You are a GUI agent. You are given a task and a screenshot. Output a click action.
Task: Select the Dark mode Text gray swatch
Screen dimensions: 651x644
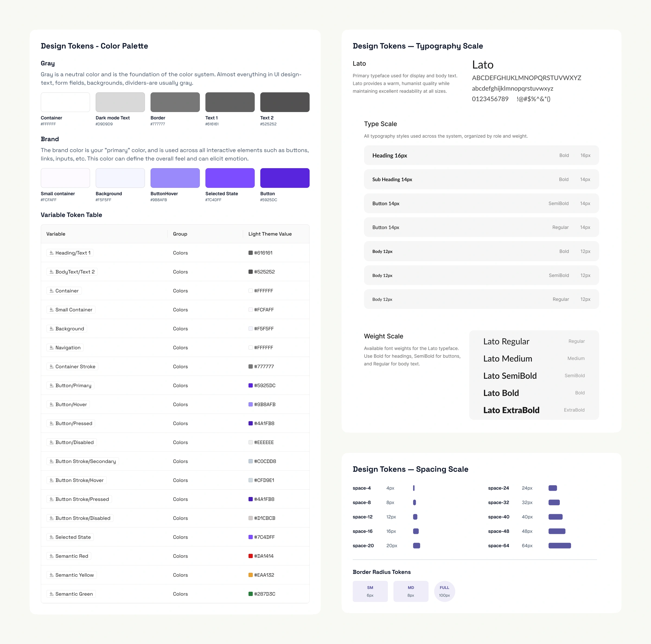[x=120, y=102]
